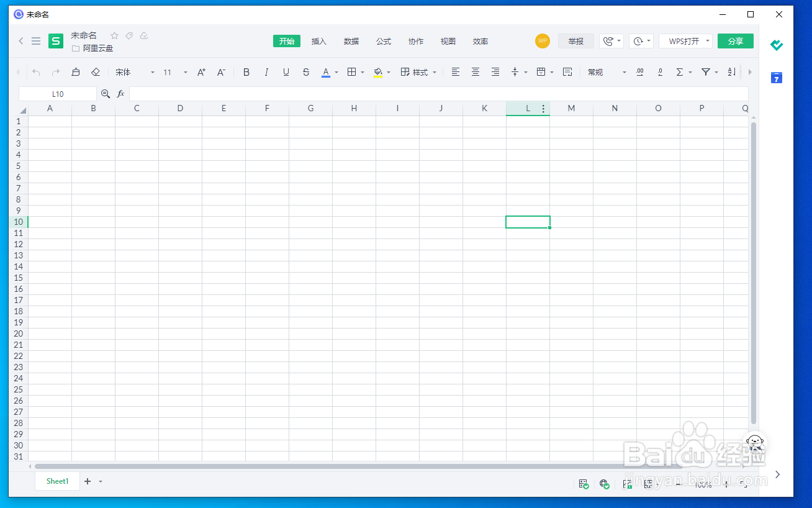Click the increase font size icon
This screenshot has width=812, height=508.
[x=201, y=72]
